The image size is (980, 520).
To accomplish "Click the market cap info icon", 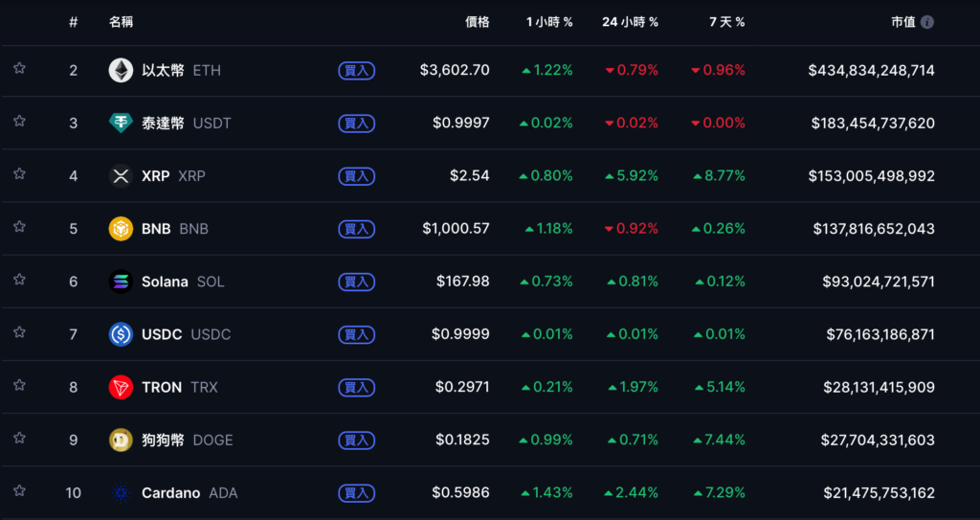I will (927, 22).
